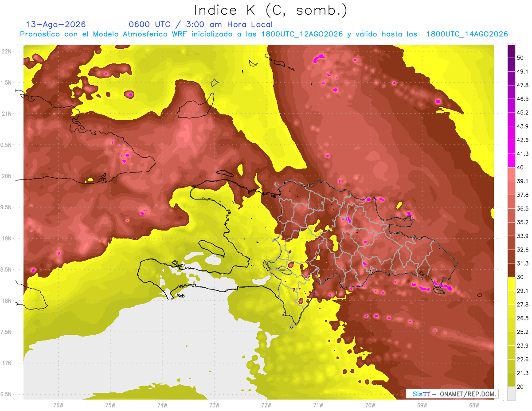
Task: Click the 'SisTT' logo text
Action: pyautogui.click(x=421, y=394)
